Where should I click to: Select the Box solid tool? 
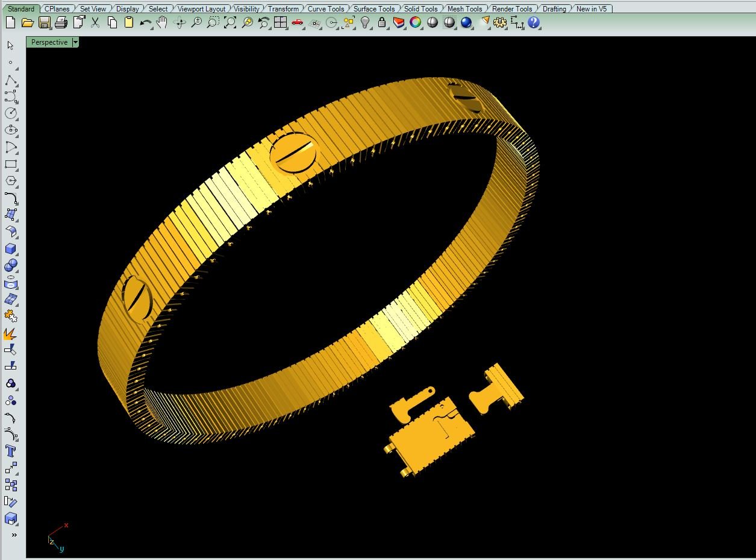coord(10,249)
